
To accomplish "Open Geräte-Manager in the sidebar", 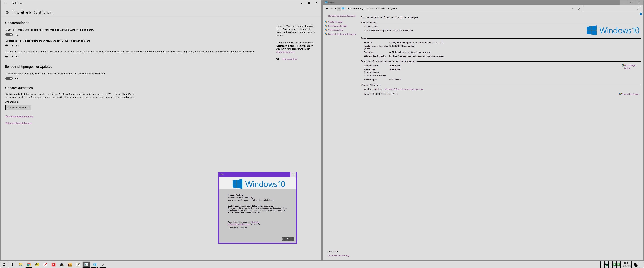I will (335, 22).
